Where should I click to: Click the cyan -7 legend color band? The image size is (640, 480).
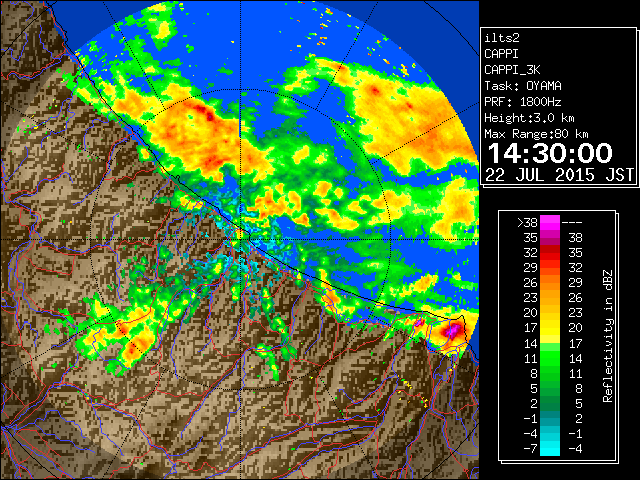pos(550,448)
